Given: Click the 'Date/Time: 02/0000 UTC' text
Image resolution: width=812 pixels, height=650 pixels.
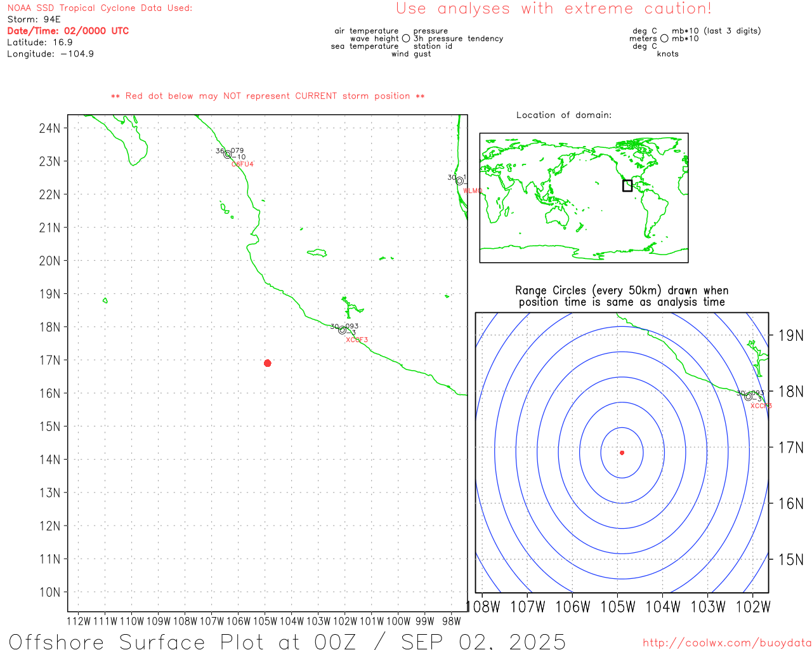Looking at the screenshot, I should point(68,30).
